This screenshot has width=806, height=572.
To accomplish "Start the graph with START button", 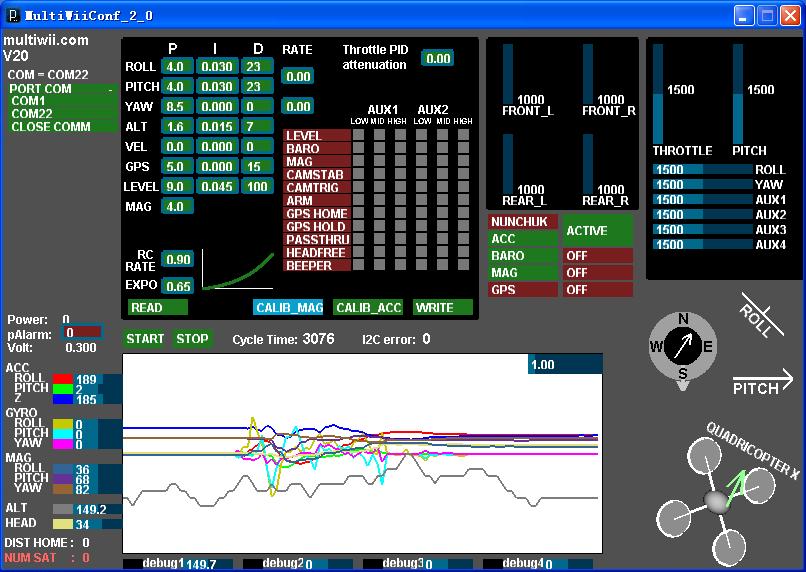I will pyautogui.click(x=144, y=339).
